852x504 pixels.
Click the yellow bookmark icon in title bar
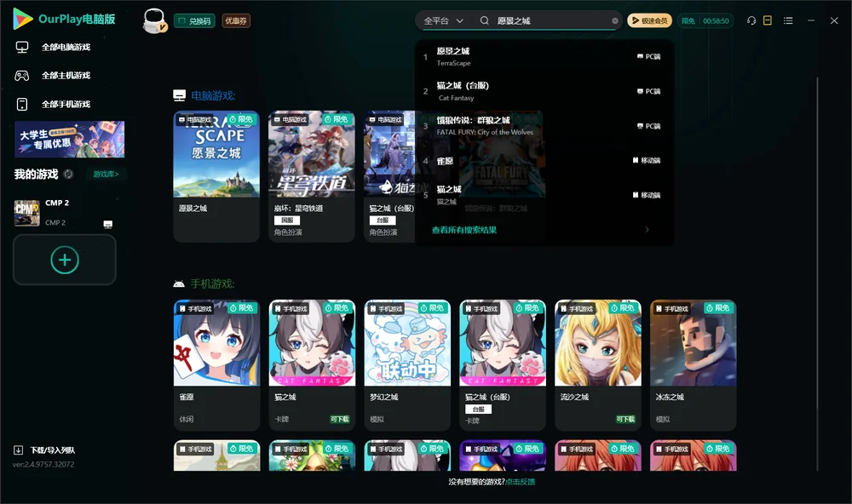coord(768,20)
